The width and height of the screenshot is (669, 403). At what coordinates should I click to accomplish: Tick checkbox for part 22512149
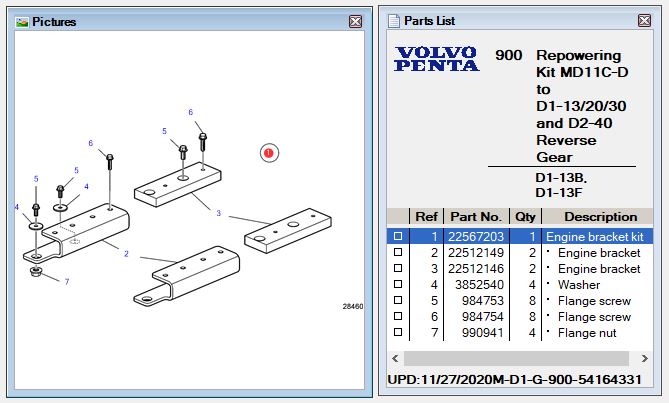pos(398,252)
